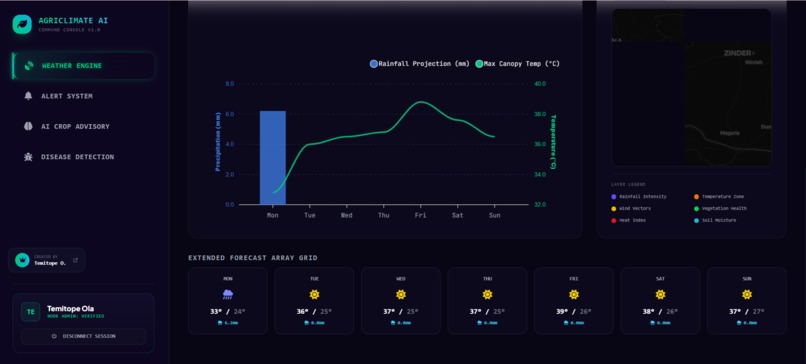Click the sun icon on THU card
The image size is (806, 364).
487,295
